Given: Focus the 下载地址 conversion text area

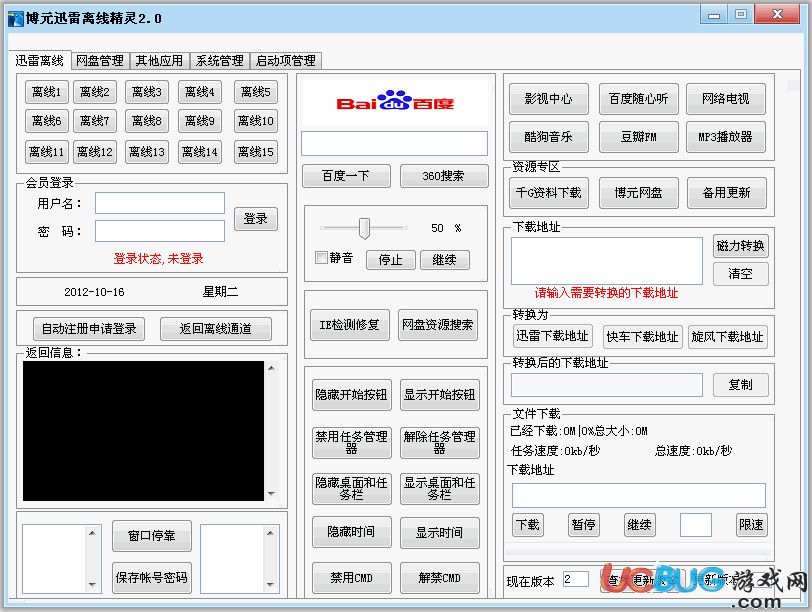Looking at the screenshot, I should coord(607,261).
